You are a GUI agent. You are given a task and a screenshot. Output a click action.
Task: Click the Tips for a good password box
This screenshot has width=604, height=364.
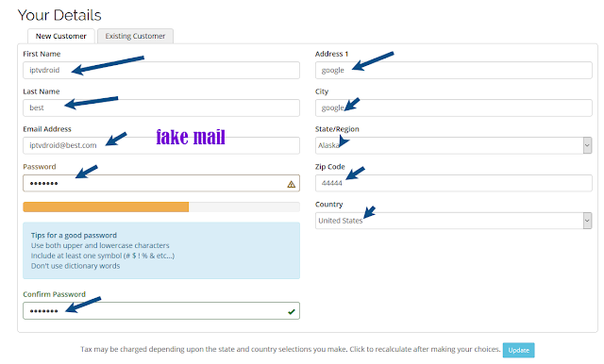(x=161, y=251)
